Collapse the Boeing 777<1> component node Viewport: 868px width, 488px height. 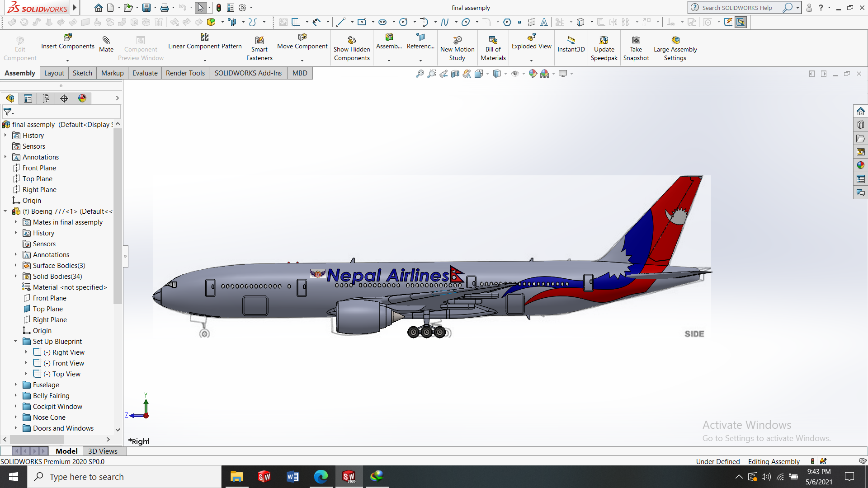coord(5,211)
